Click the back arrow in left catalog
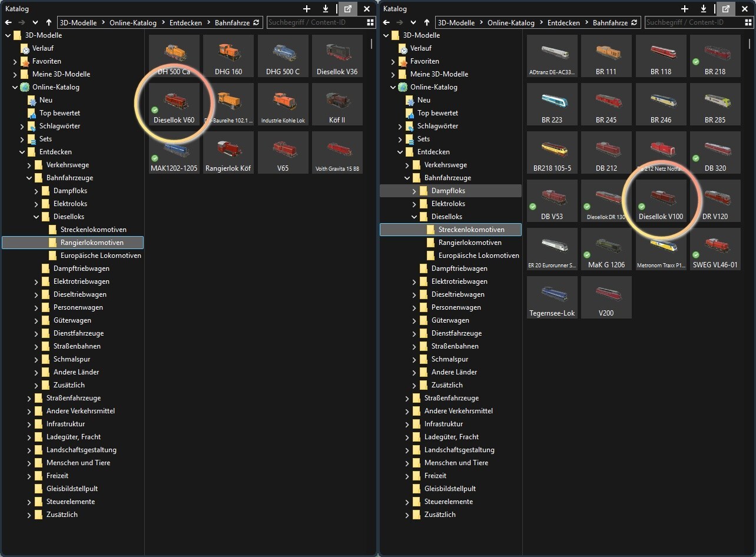The height and width of the screenshot is (557, 756). 8,22
